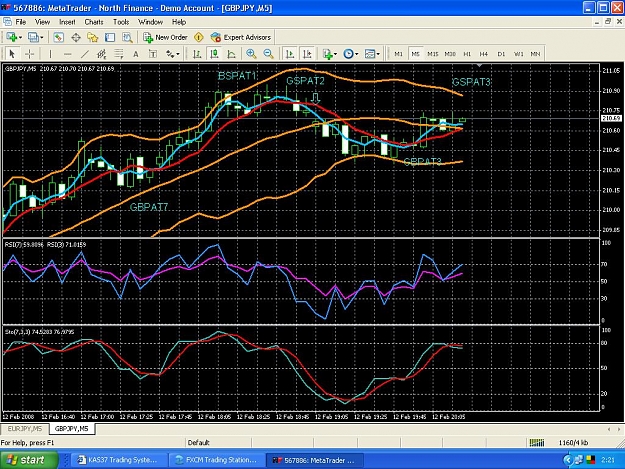
Task: Select the H4 timeframe
Action: 483,54
